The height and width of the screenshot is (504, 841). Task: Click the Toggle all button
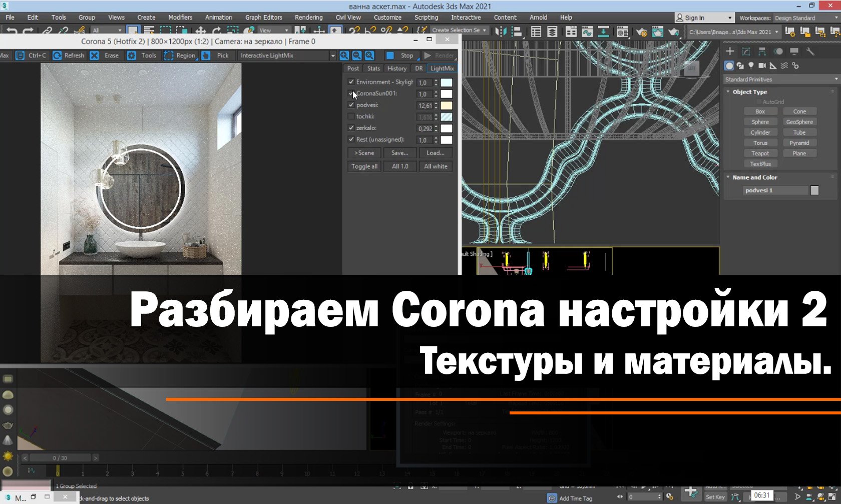[364, 166]
